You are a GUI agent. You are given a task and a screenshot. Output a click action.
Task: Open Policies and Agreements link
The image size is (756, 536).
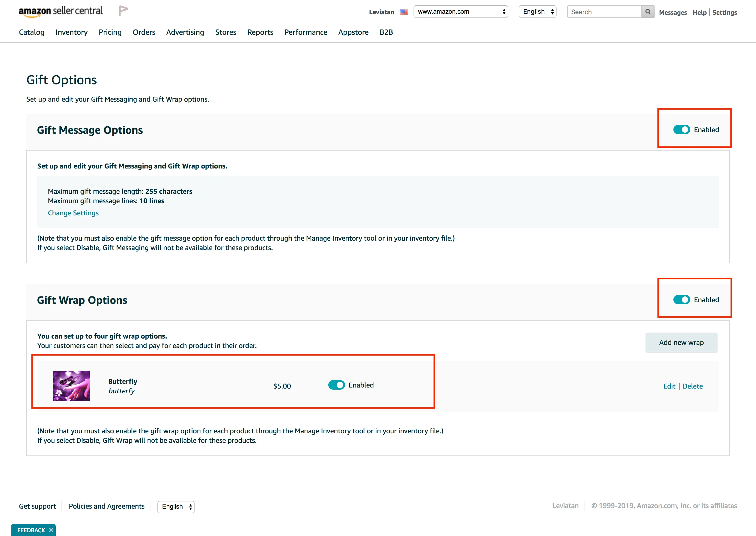107,506
